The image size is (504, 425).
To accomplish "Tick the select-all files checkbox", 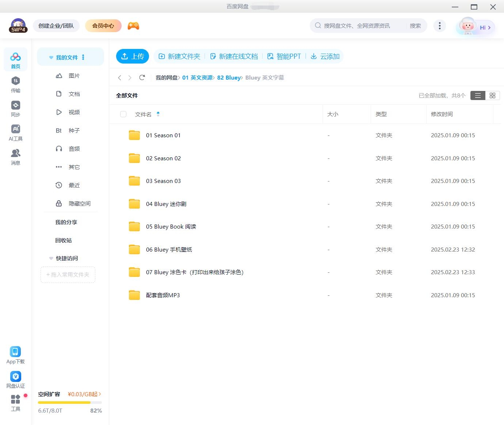I will pos(123,114).
